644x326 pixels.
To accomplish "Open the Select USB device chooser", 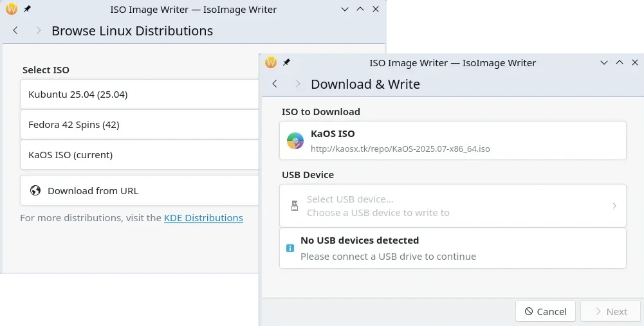I will coord(453,206).
